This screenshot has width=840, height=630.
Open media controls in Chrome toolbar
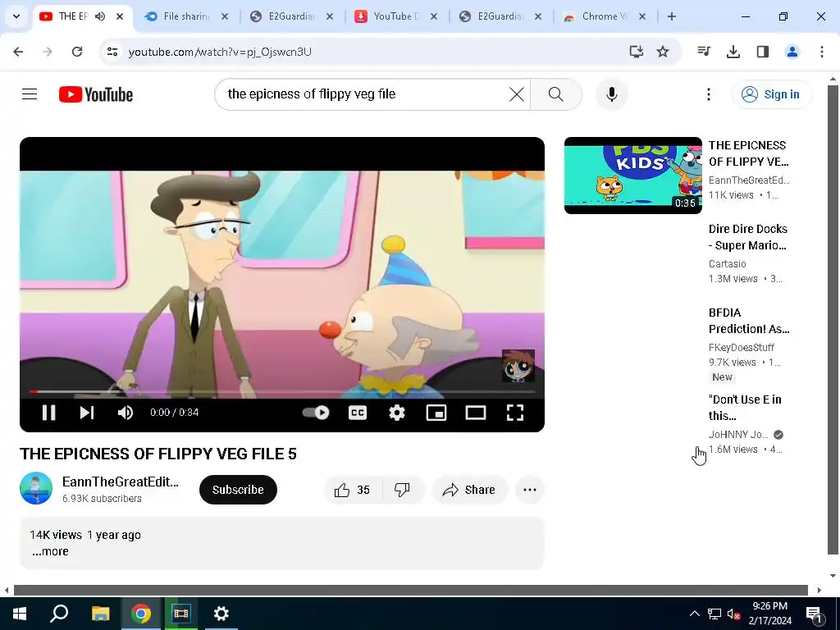tap(704, 52)
